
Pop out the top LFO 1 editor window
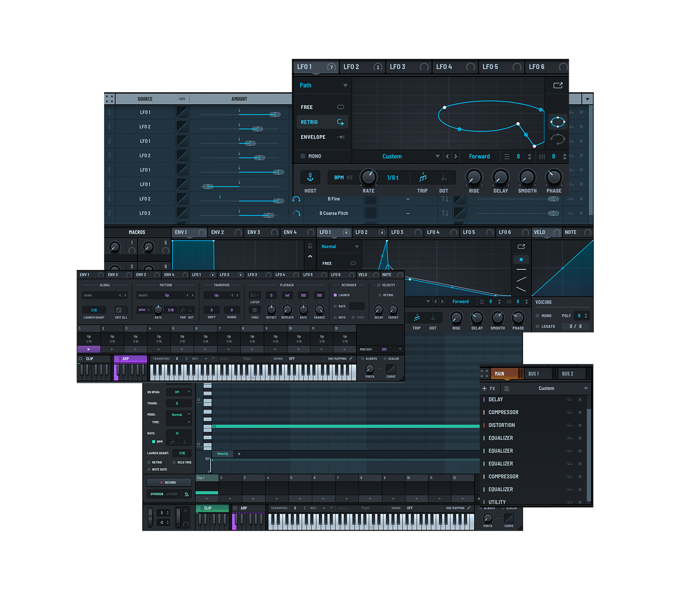click(x=558, y=85)
